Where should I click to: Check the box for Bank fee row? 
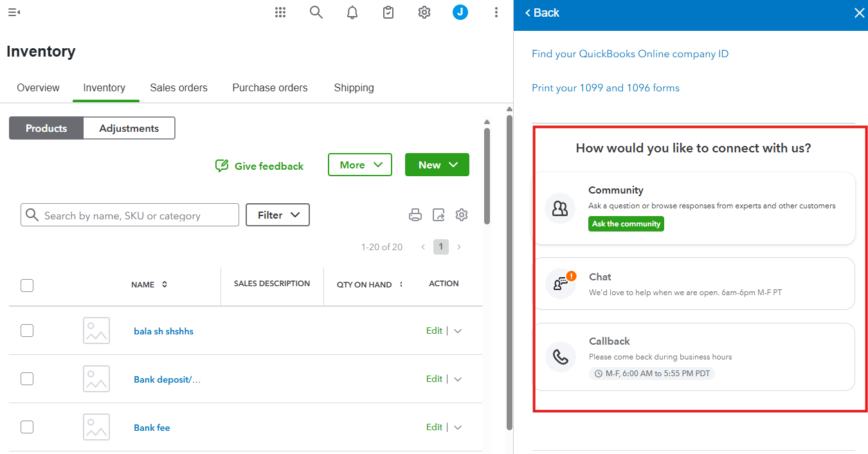[x=27, y=427]
